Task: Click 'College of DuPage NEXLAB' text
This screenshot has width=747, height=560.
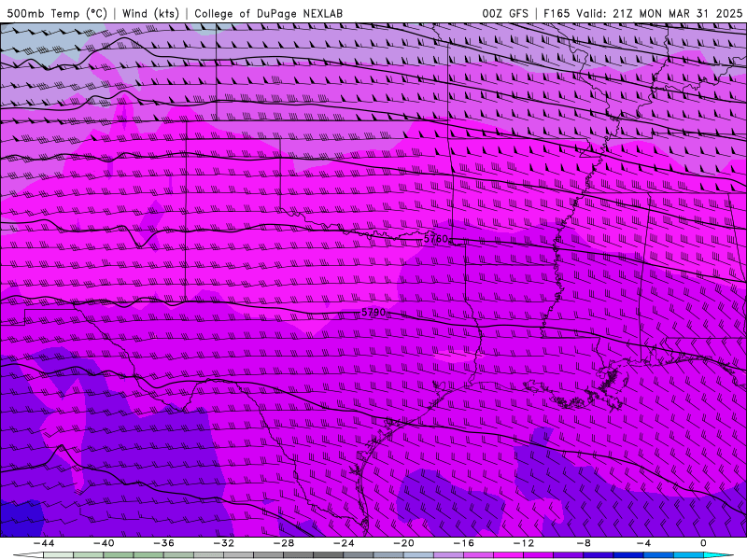Action: (x=268, y=13)
